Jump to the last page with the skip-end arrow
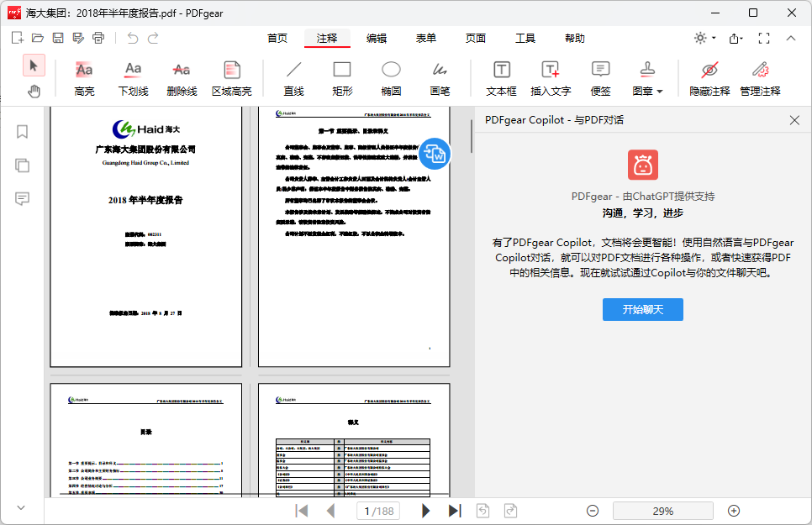This screenshot has height=525, width=812. (455, 510)
